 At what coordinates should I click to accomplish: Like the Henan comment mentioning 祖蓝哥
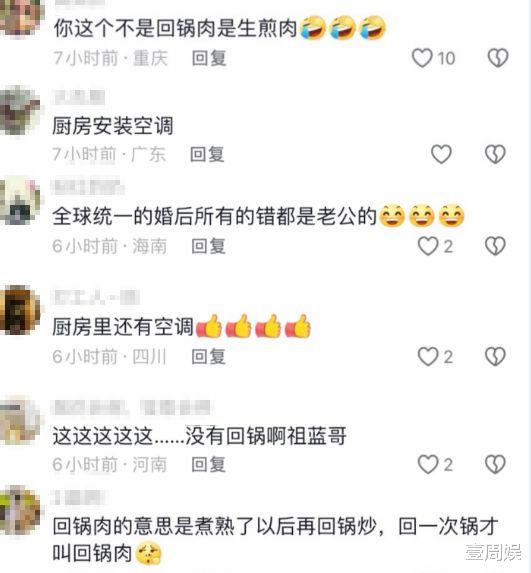point(428,464)
